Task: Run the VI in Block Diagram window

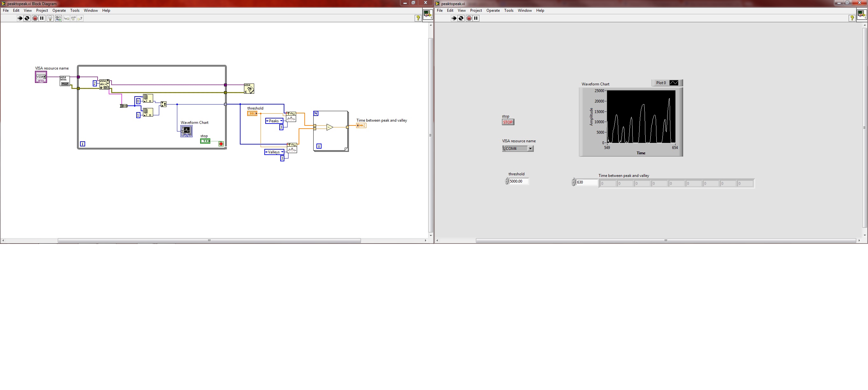Action: coord(20,18)
